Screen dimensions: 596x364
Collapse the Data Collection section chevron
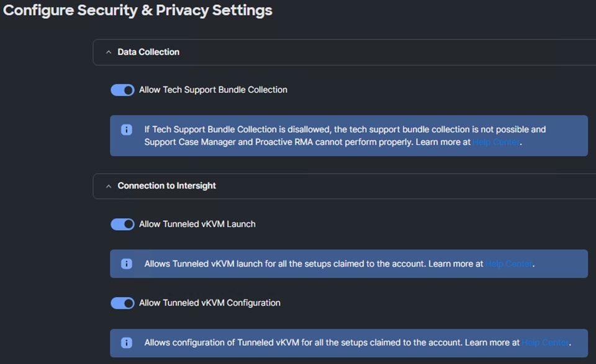pyautogui.click(x=109, y=52)
